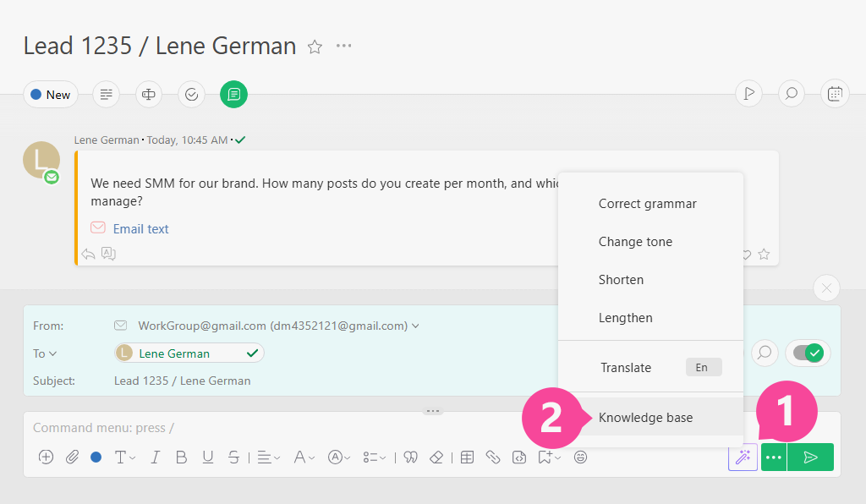Toggle italic formatting
The height and width of the screenshot is (504, 866).
156,457
